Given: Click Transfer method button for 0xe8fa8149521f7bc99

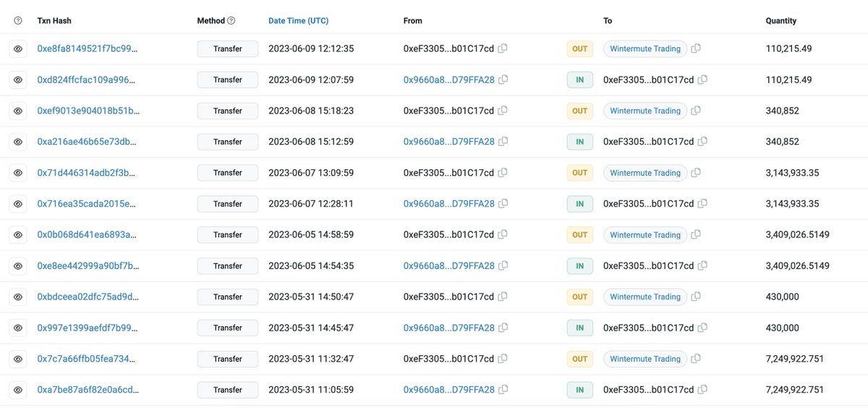Looking at the screenshot, I should [227, 49].
